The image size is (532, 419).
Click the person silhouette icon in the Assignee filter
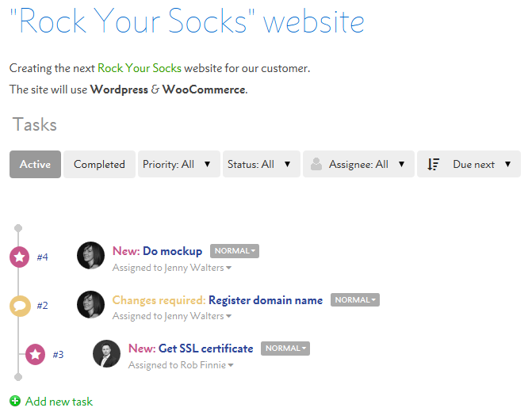pyautogui.click(x=316, y=165)
